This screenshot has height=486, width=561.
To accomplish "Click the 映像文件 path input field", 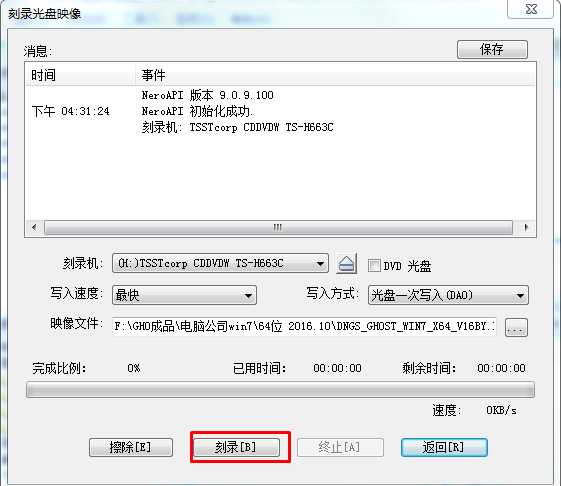I will pyautogui.click(x=304, y=326).
